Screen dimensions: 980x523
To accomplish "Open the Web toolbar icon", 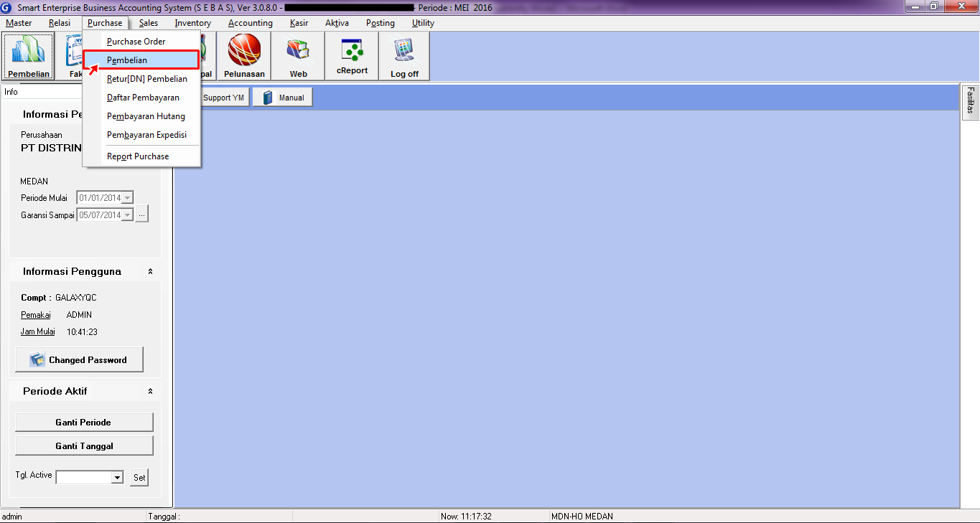I will (298, 56).
